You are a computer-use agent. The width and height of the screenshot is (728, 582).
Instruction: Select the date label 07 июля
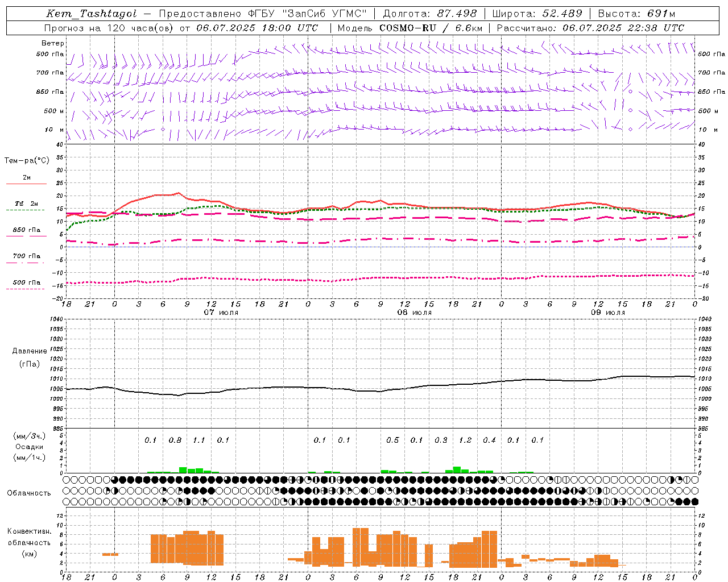[221, 313]
